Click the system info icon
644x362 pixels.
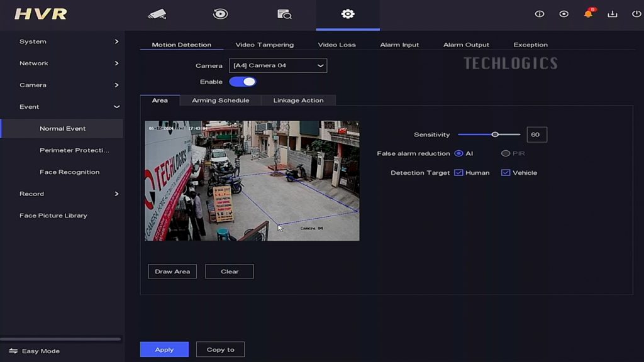point(540,14)
